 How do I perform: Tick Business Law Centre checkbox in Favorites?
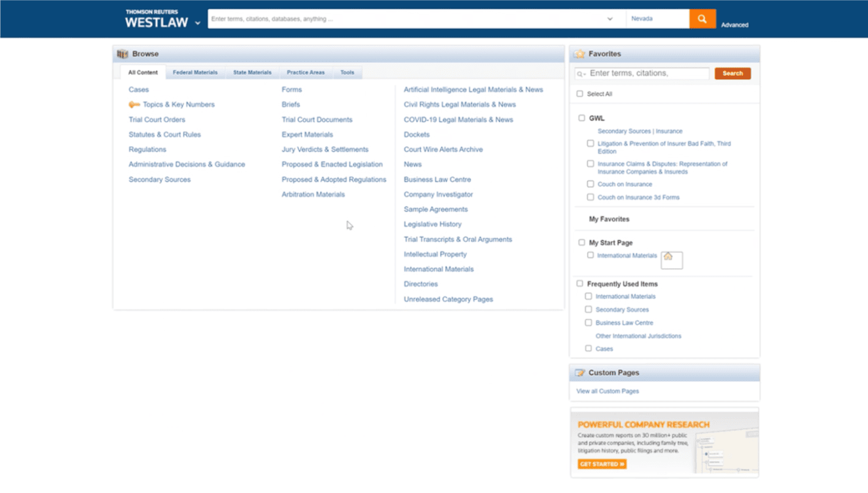[x=588, y=323]
